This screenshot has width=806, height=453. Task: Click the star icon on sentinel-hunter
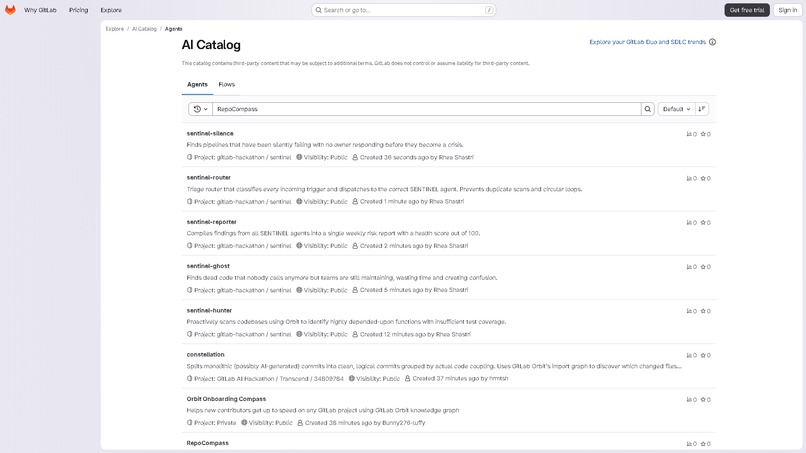click(703, 311)
